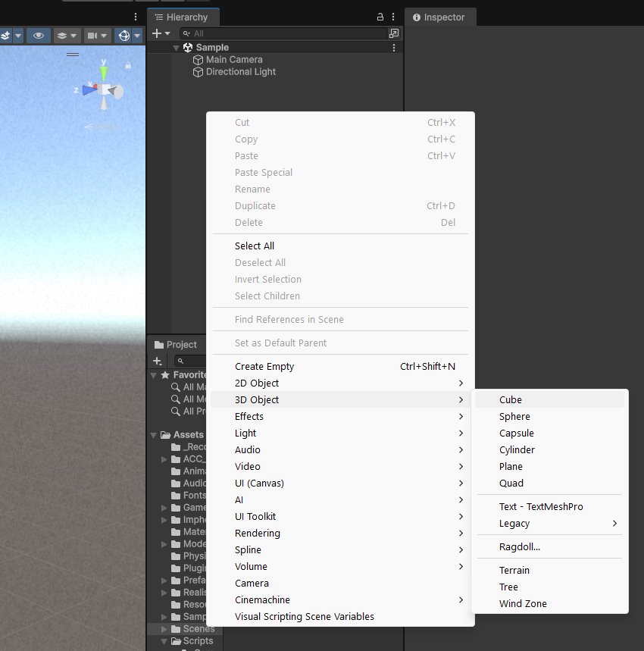Switch to the Inspector tab

(439, 17)
